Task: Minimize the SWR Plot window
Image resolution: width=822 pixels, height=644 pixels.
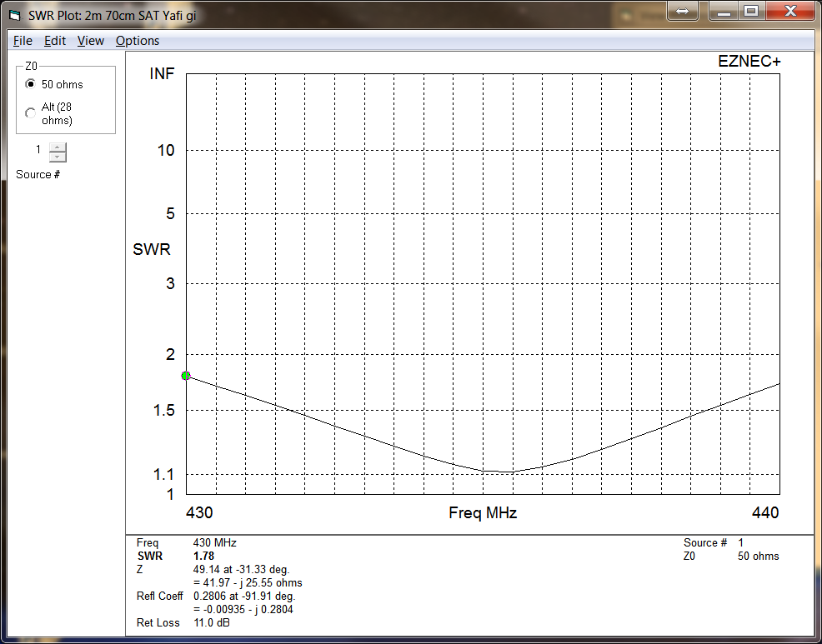Action: point(725,12)
